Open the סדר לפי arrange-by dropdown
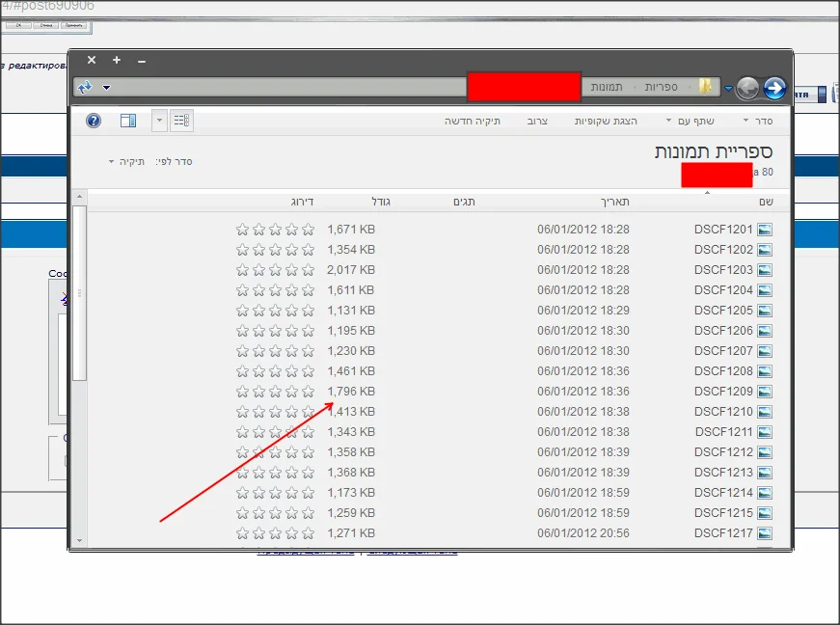Viewport: 840px width, 625px height. (x=127, y=161)
